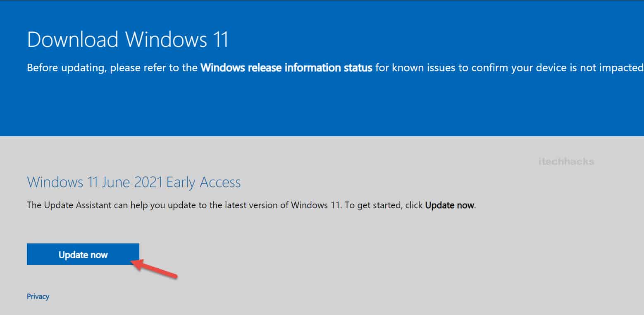This screenshot has height=315, width=644.
Task: Open the "Windows release information status" link
Action: coord(286,67)
